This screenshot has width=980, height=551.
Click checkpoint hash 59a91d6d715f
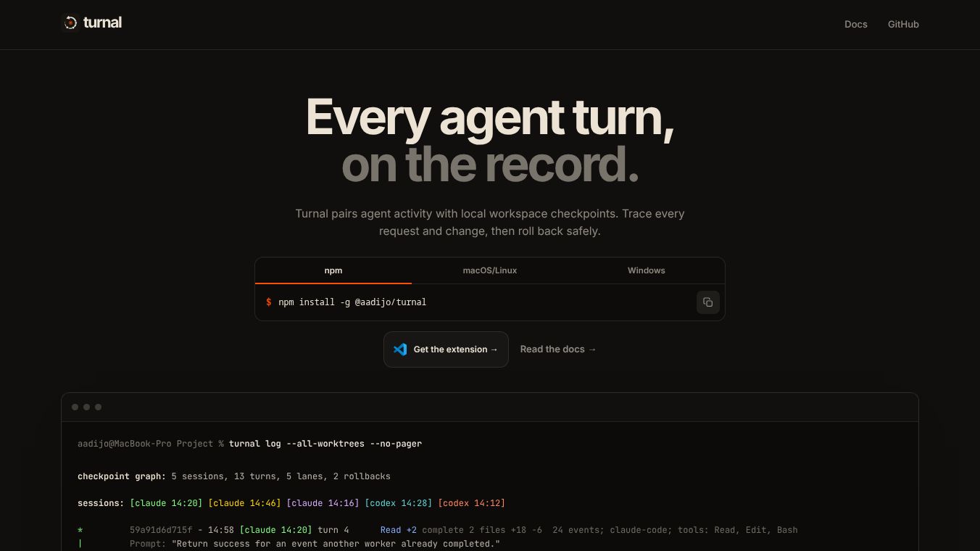[161, 530]
